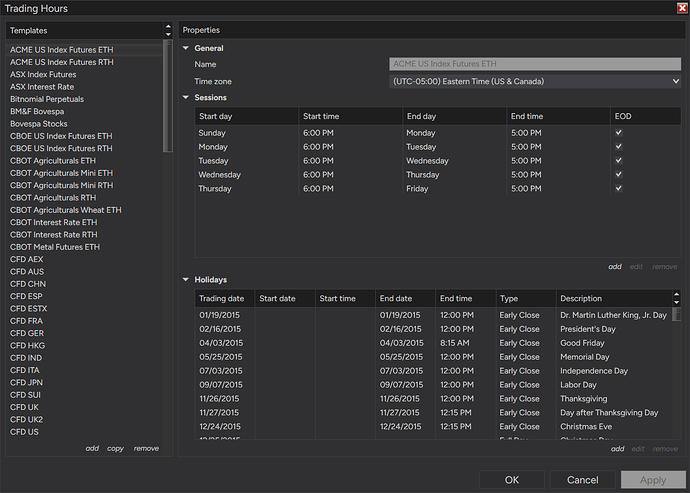This screenshot has height=493, width=690.
Task: Add a new holiday
Action: [617, 449]
